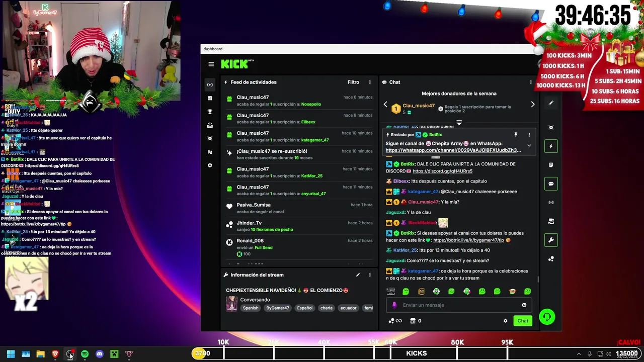Open settings gear in left sidebar
Screen dimensions: 644x362
pos(210,165)
